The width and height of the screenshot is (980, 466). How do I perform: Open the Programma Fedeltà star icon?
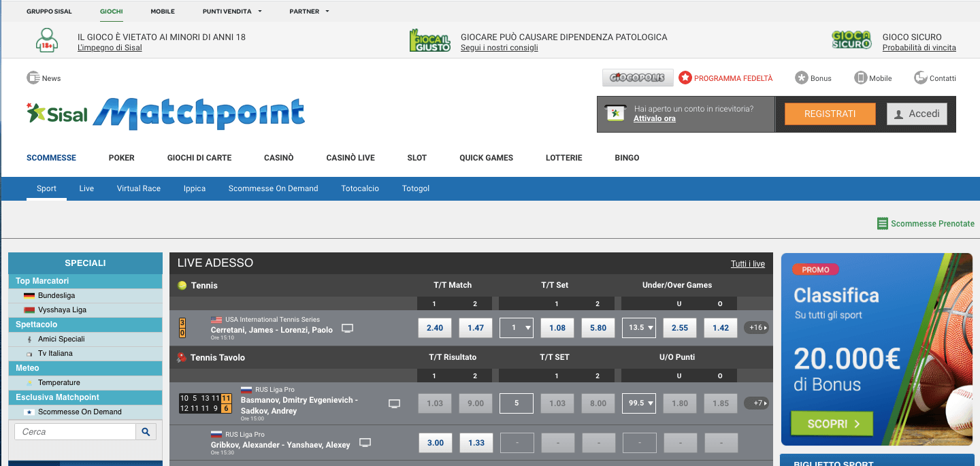click(x=685, y=78)
